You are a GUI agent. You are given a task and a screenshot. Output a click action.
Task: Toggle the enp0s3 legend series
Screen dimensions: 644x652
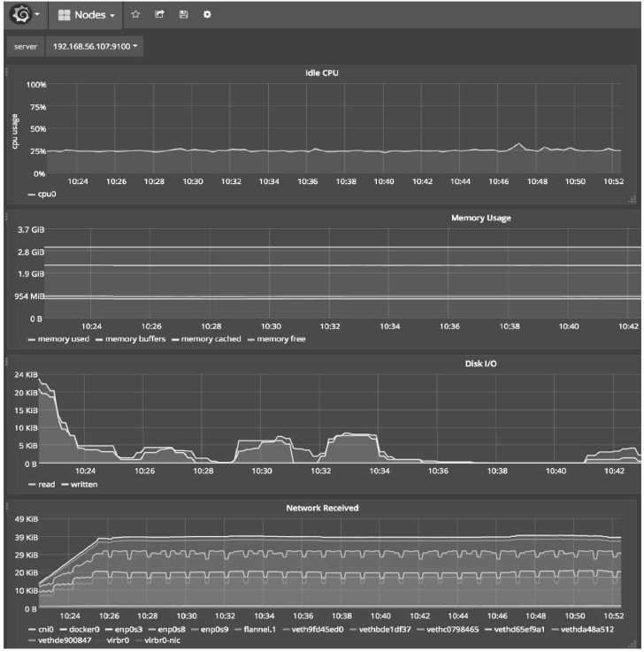coord(124,629)
